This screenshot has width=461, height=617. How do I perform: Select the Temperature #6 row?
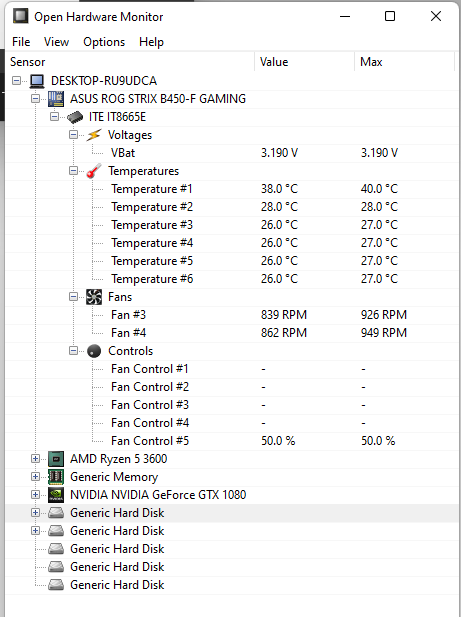(x=230, y=279)
